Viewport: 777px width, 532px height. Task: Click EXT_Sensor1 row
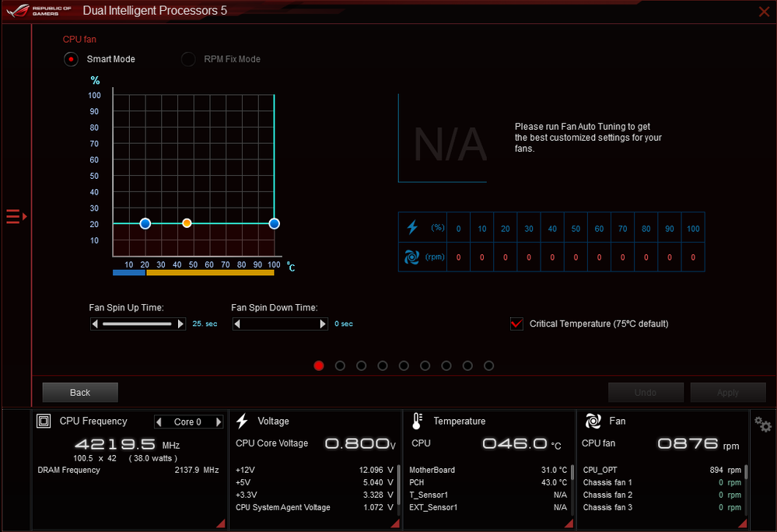coord(488,507)
